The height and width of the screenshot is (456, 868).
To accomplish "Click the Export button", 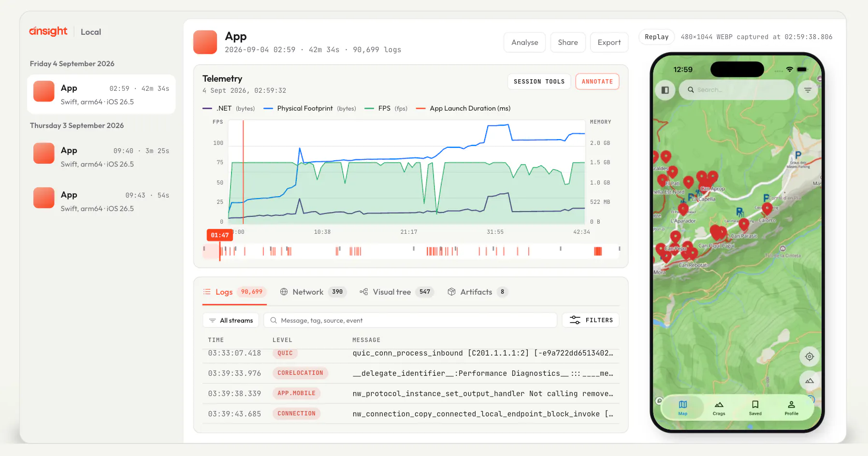I will pyautogui.click(x=609, y=43).
